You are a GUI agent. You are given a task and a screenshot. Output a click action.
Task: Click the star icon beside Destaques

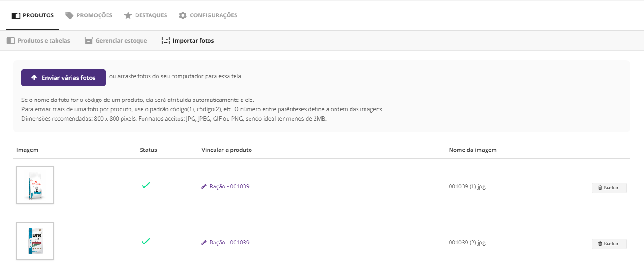tap(128, 15)
